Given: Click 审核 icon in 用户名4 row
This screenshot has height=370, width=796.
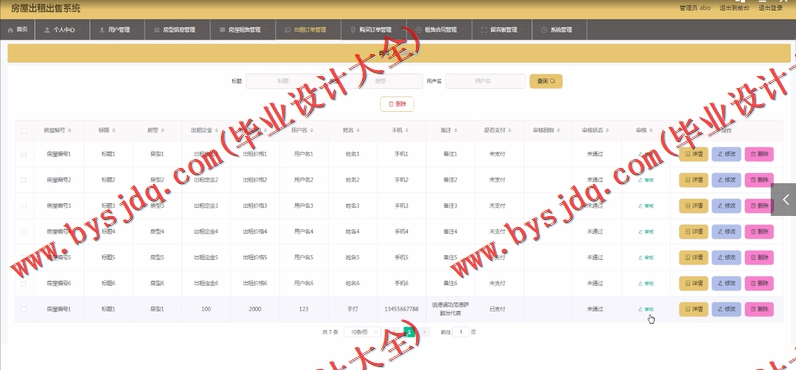Looking at the screenshot, I should point(646,231).
